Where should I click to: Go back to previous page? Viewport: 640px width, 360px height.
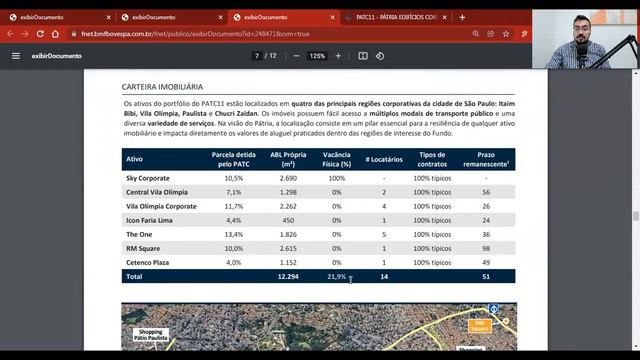10,34
